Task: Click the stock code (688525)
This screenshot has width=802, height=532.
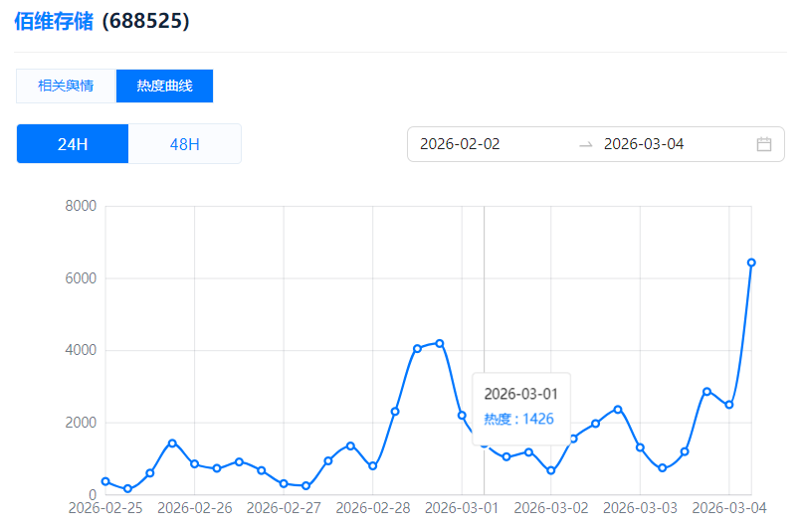Action: (145, 21)
